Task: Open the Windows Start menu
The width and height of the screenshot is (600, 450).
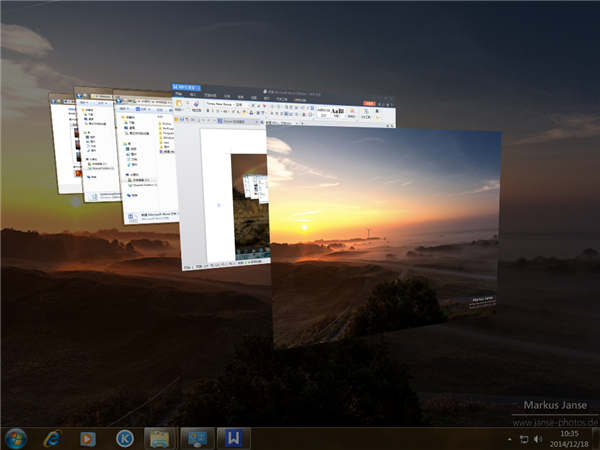Action: (x=17, y=438)
